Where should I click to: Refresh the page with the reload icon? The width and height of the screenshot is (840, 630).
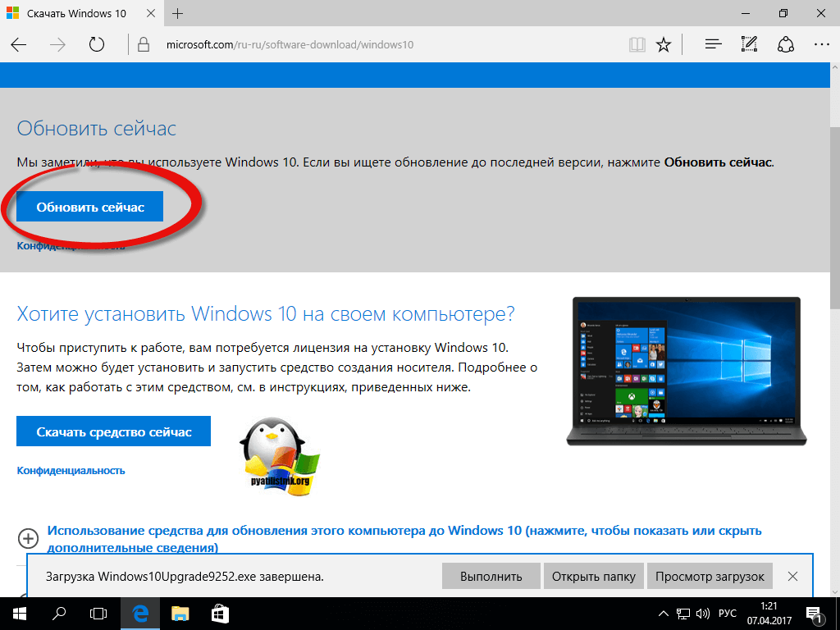[97, 44]
